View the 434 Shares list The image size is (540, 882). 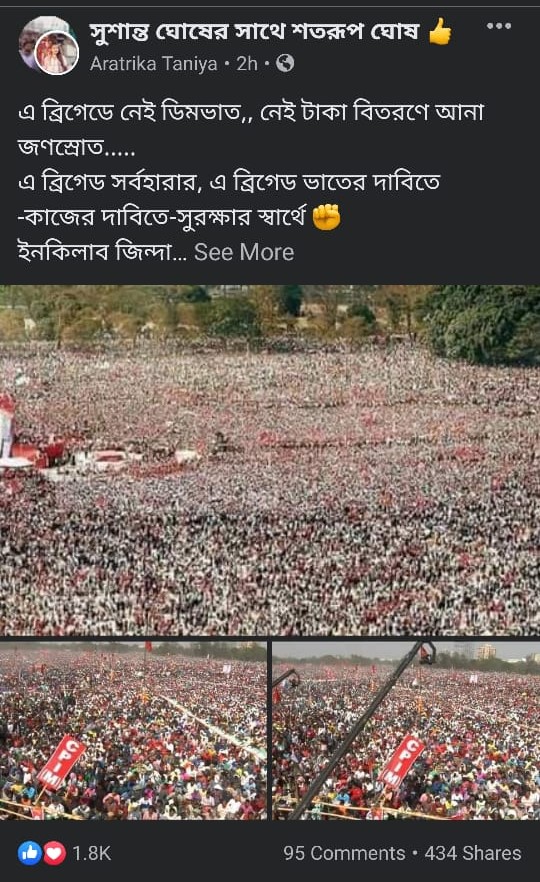[473, 853]
